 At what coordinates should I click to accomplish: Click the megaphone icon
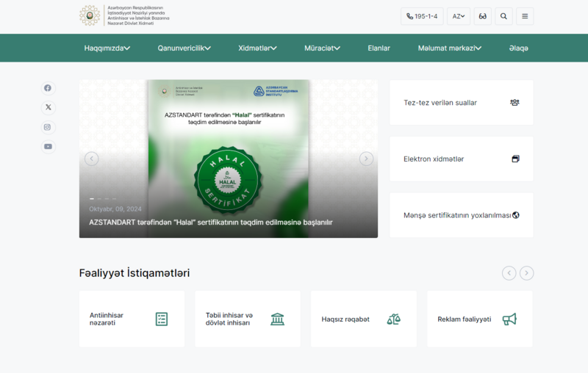click(509, 319)
